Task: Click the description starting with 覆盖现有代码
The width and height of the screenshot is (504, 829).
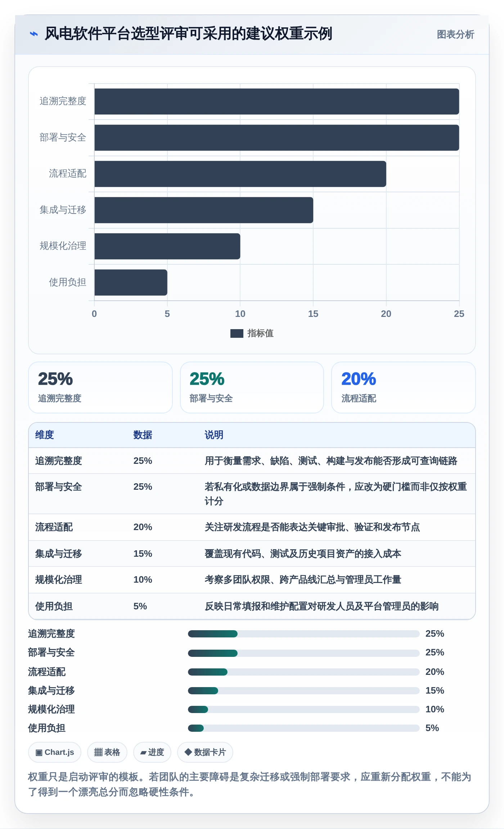Action: (x=303, y=554)
